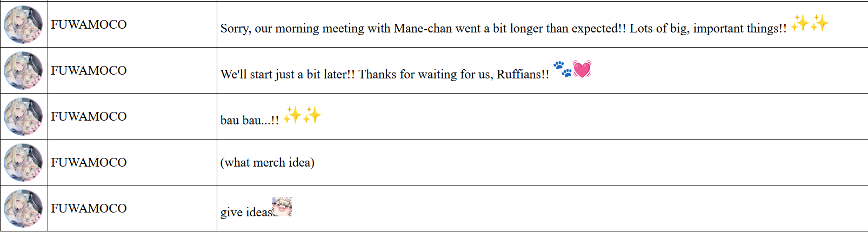
Task: Click avatar beside 'We'll start just a bit later' message
Action: [x=23, y=70]
